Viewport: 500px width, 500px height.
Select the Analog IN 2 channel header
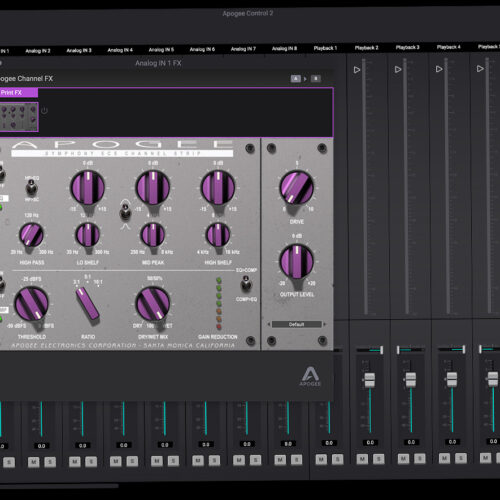point(38,51)
